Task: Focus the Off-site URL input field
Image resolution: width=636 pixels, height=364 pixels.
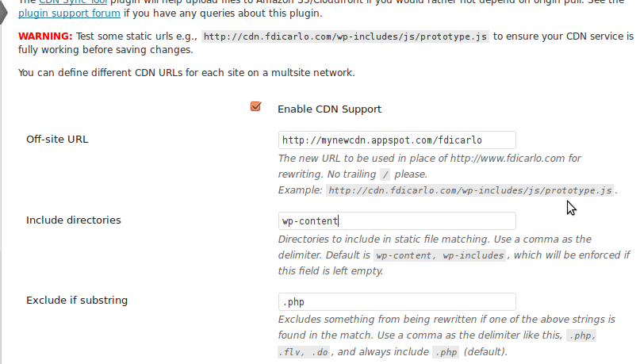Action: tap(397, 140)
